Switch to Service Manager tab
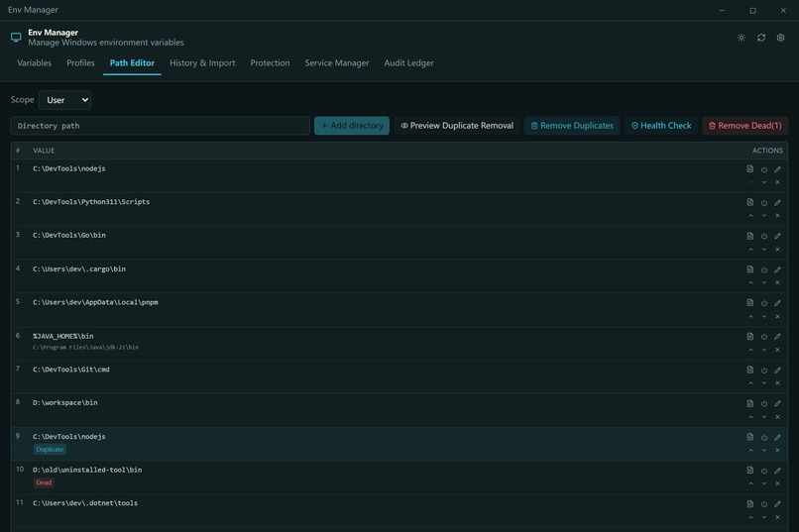The height and width of the screenshot is (532, 799). 337,63
